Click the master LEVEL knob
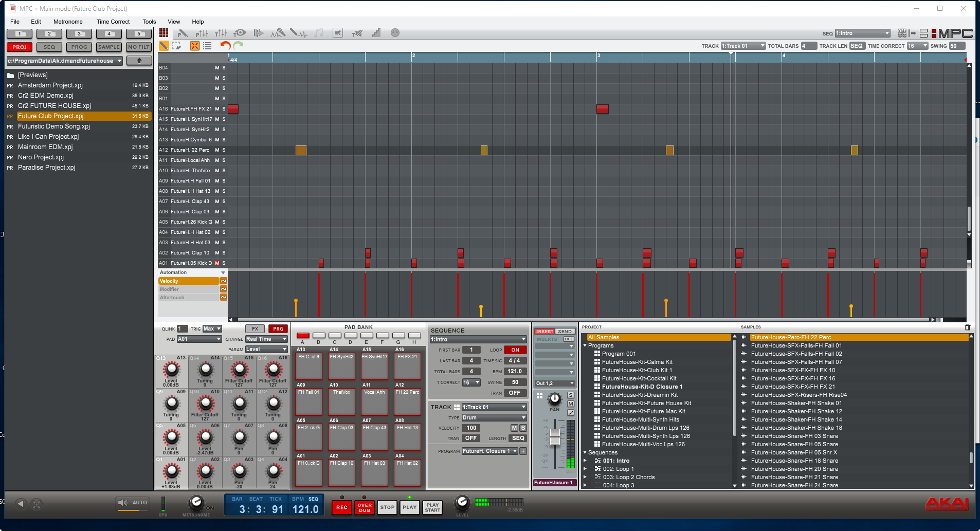The image size is (980, 531). pos(462,502)
